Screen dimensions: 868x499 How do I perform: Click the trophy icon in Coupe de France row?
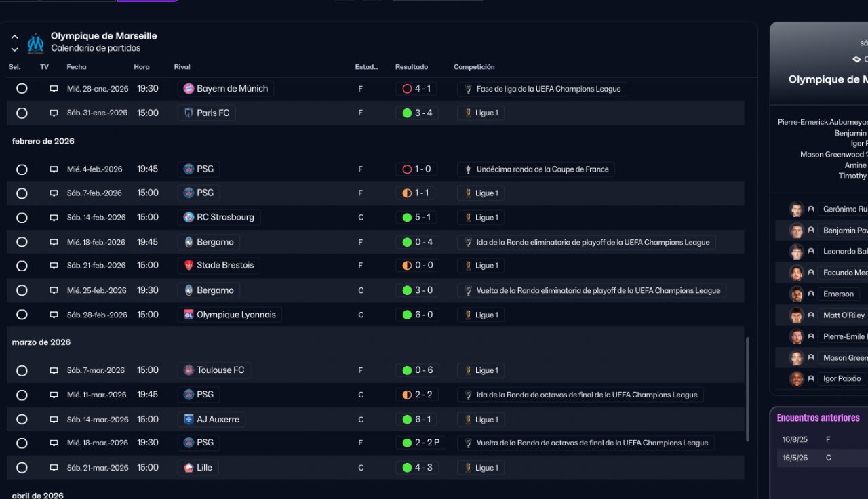click(x=468, y=169)
